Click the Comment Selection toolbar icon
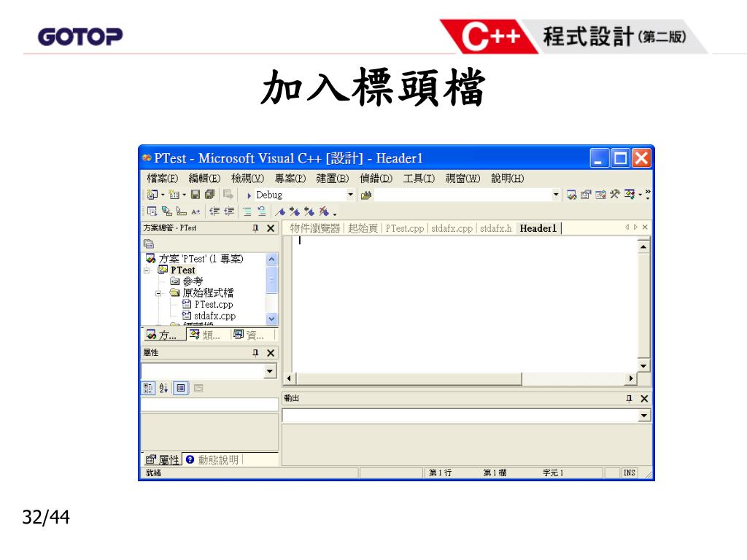This screenshot has width=747, height=560. coord(247,211)
